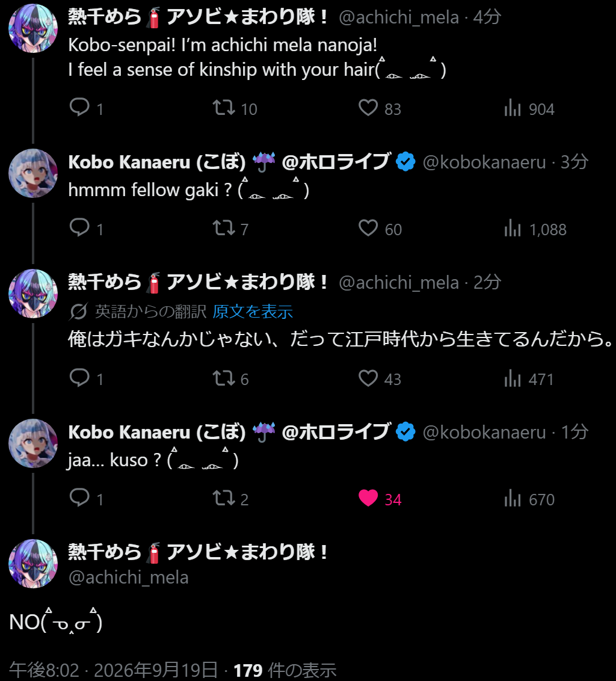Open the 4分 timestamp of the first tweet

tap(487, 17)
